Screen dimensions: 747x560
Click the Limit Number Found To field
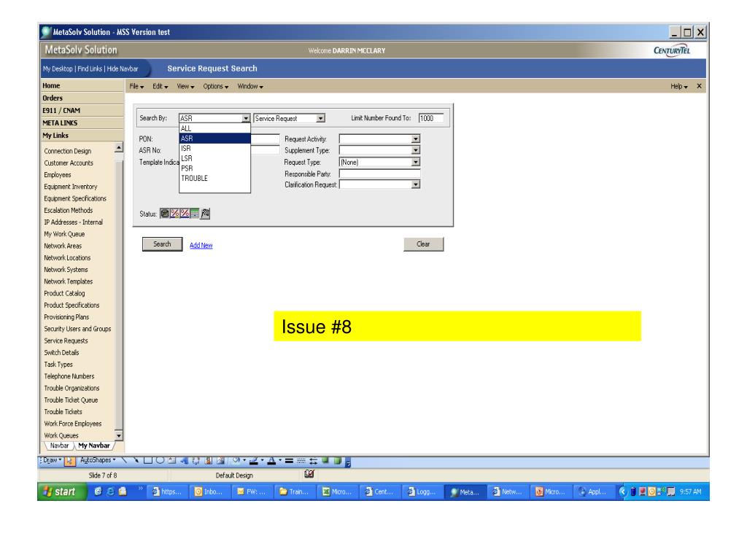click(431, 118)
